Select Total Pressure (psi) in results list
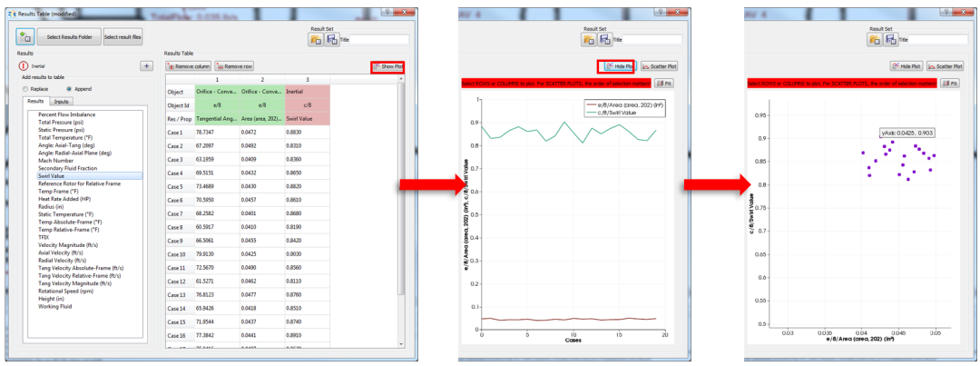The width and height of the screenshot is (980, 366). coord(62,122)
